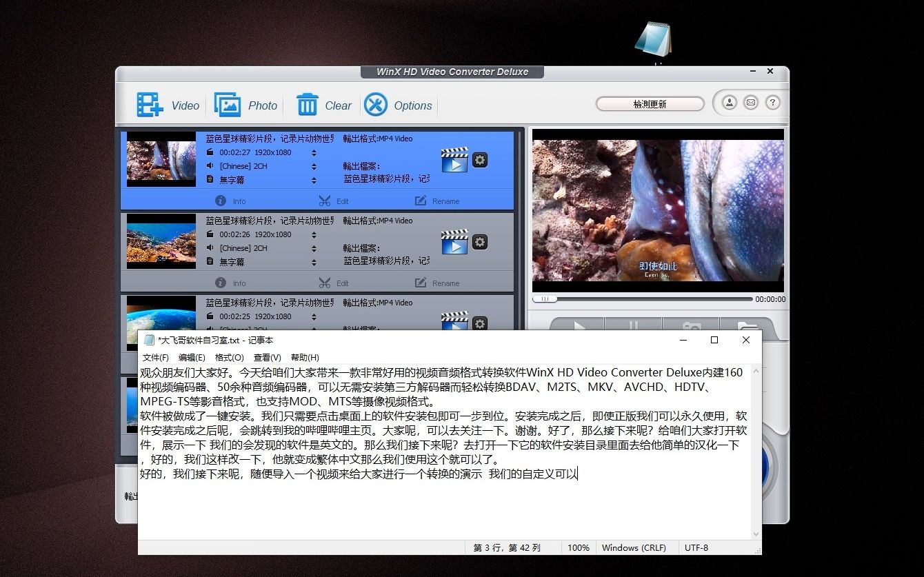Open the Notepad shortcut icon on desktop
The height and width of the screenshot is (577, 924).
click(652, 39)
